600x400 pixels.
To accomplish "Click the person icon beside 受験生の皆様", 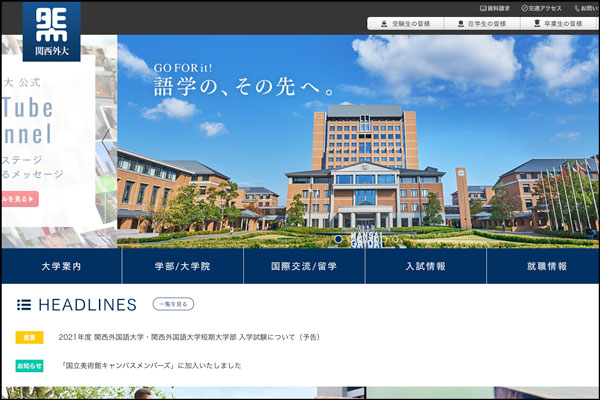I will pos(383,23).
